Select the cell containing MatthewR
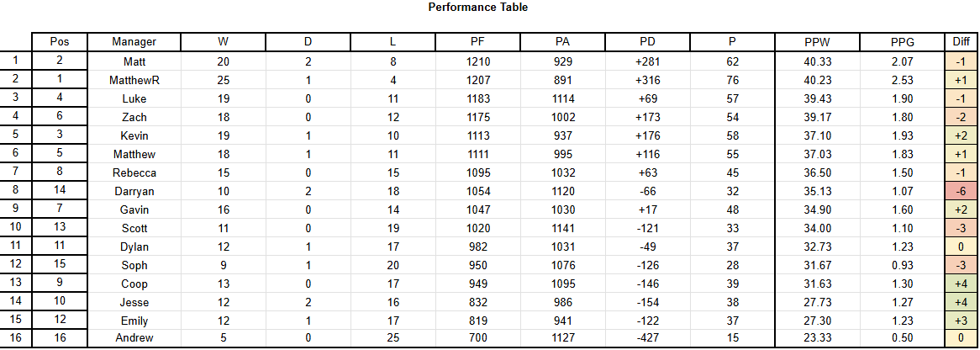Viewport: 980px width, 350px height. pos(134,80)
